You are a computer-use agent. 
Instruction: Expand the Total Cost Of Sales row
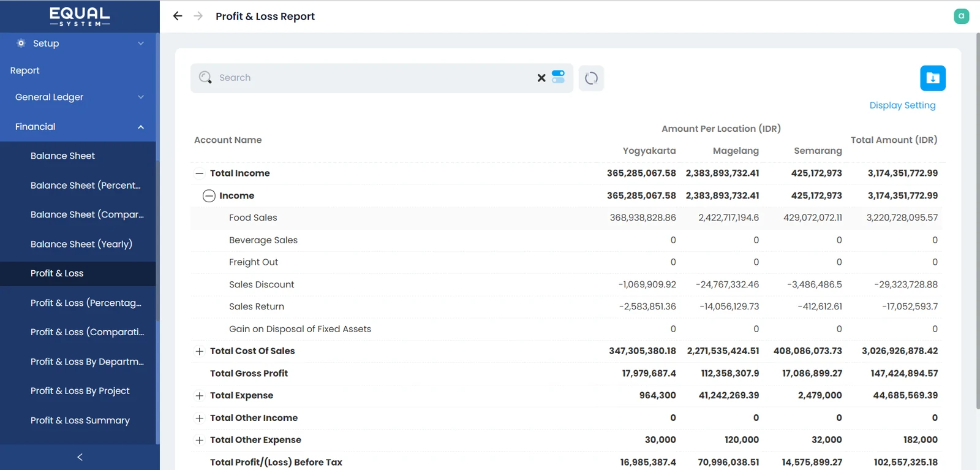pyautogui.click(x=199, y=351)
